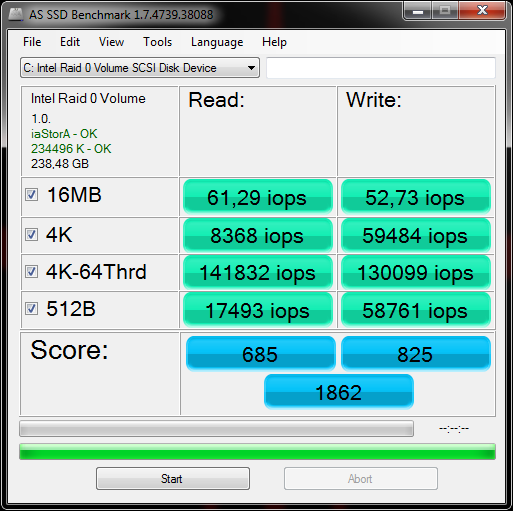Viewport: 513px width, 511px height.
Task: Toggle the 4K test checkbox
Action: point(31,235)
